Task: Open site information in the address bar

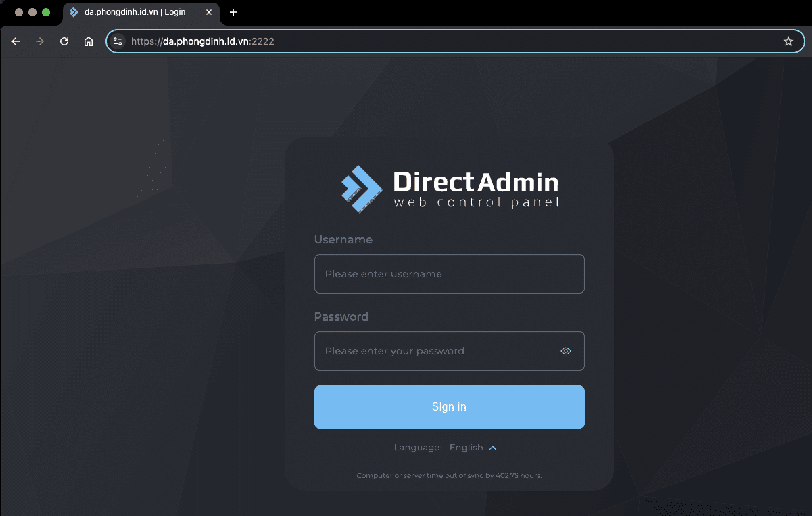Action: pyautogui.click(x=118, y=41)
